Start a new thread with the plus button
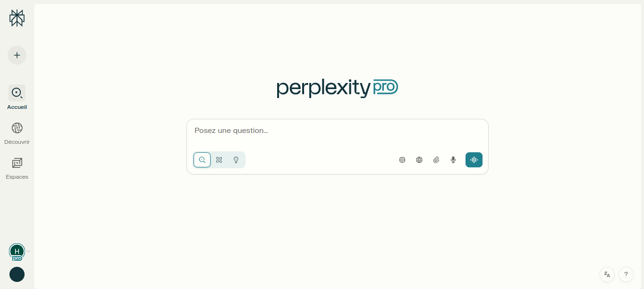 pyautogui.click(x=17, y=55)
